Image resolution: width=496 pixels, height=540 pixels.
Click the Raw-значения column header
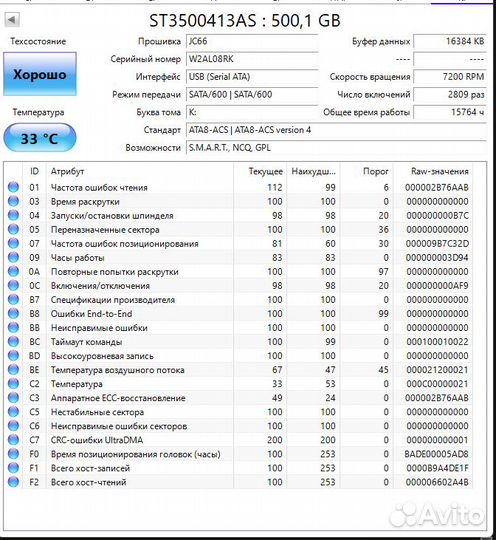[x=433, y=171]
